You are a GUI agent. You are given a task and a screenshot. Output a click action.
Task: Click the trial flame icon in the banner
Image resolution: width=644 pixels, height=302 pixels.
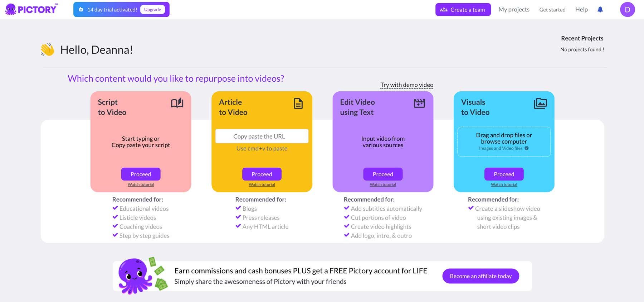point(82,9)
